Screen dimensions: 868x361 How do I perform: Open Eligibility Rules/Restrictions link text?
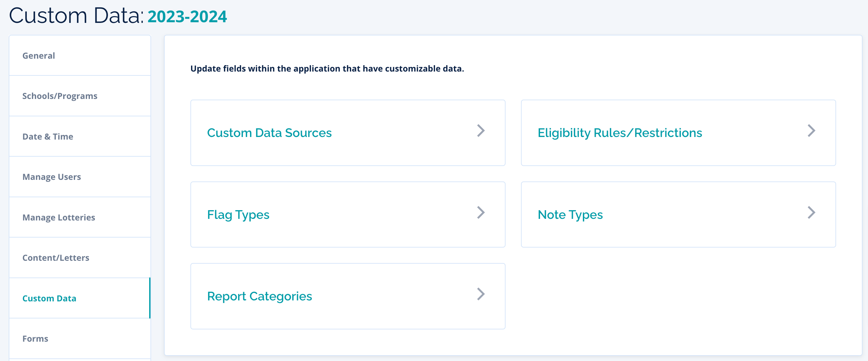(620, 133)
